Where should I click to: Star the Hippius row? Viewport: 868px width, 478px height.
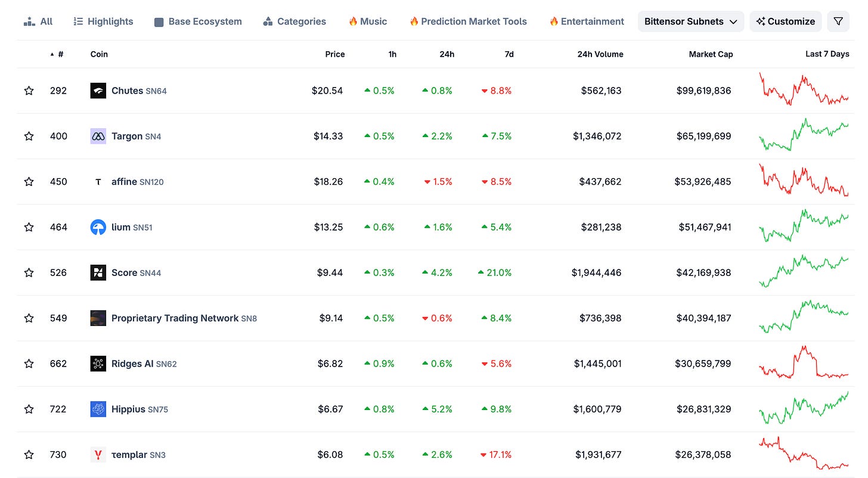point(29,409)
